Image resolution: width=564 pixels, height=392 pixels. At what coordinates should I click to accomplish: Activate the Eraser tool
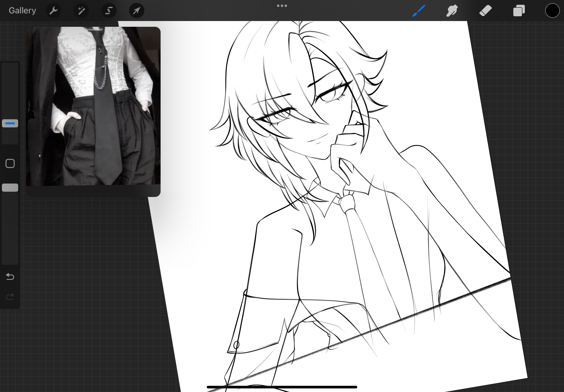485,11
